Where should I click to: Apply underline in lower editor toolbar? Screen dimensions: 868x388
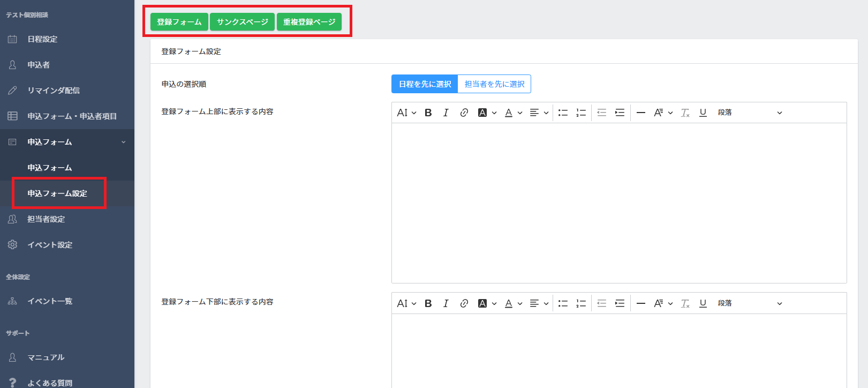pos(703,303)
